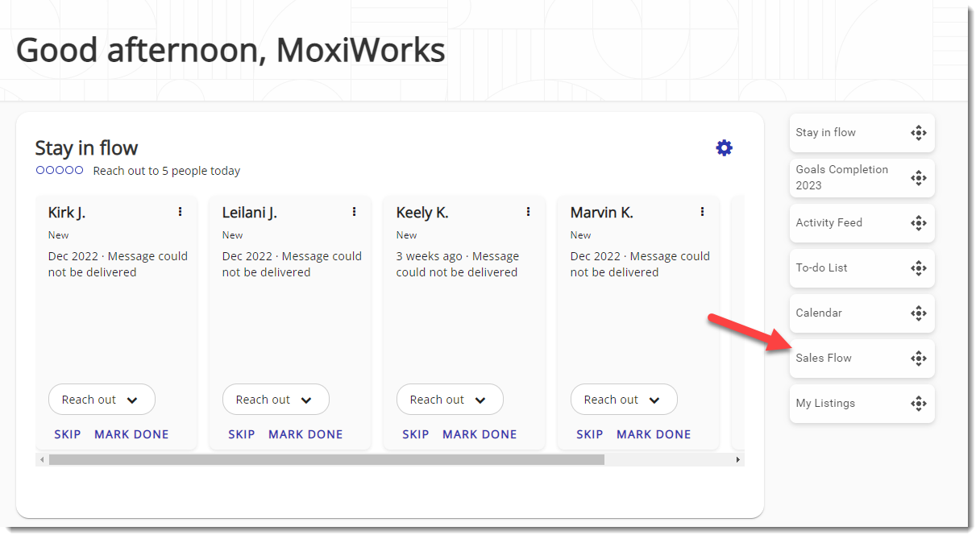
Task: Expand the Reach out dropdown for Marvin K.
Action: 624,399
